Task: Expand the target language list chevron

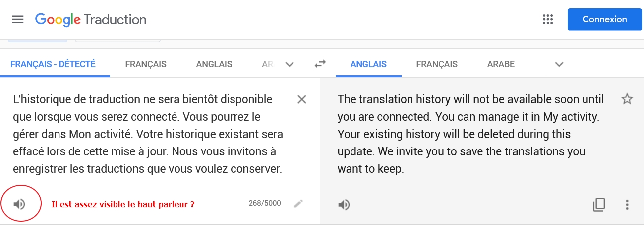Action: point(559,64)
